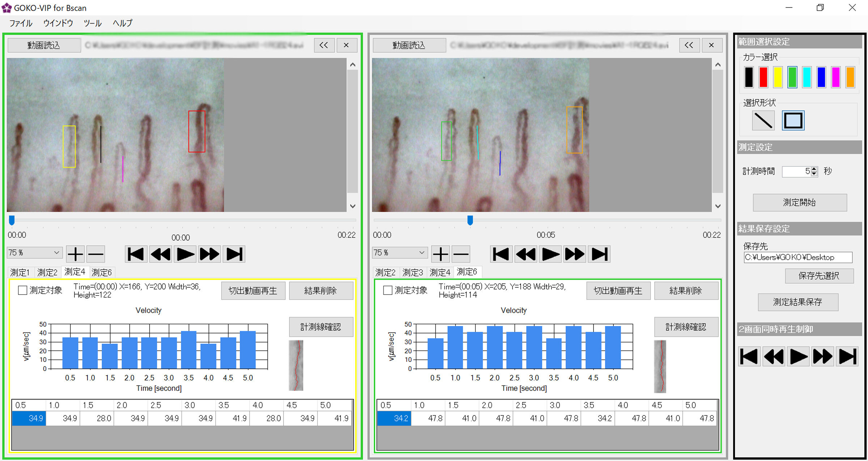Jump to start in left video panel
Screen dimensions: 868x461
(x=136, y=254)
